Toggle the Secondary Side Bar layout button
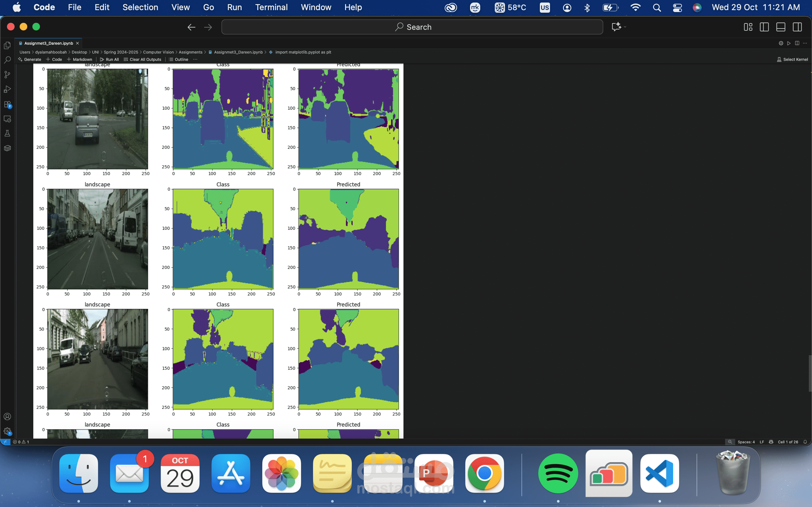The width and height of the screenshot is (812, 507). (x=797, y=27)
